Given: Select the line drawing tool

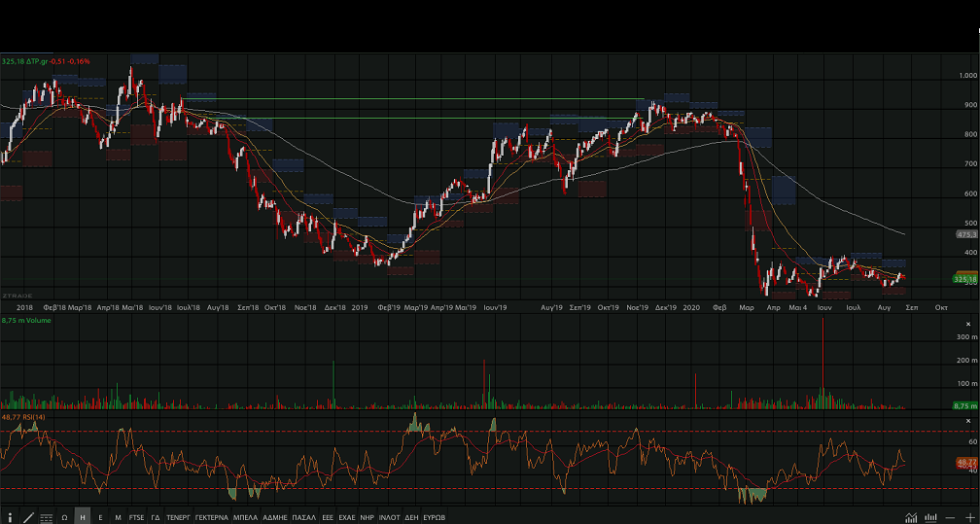Looking at the screenshot, I should pos(28,517).
